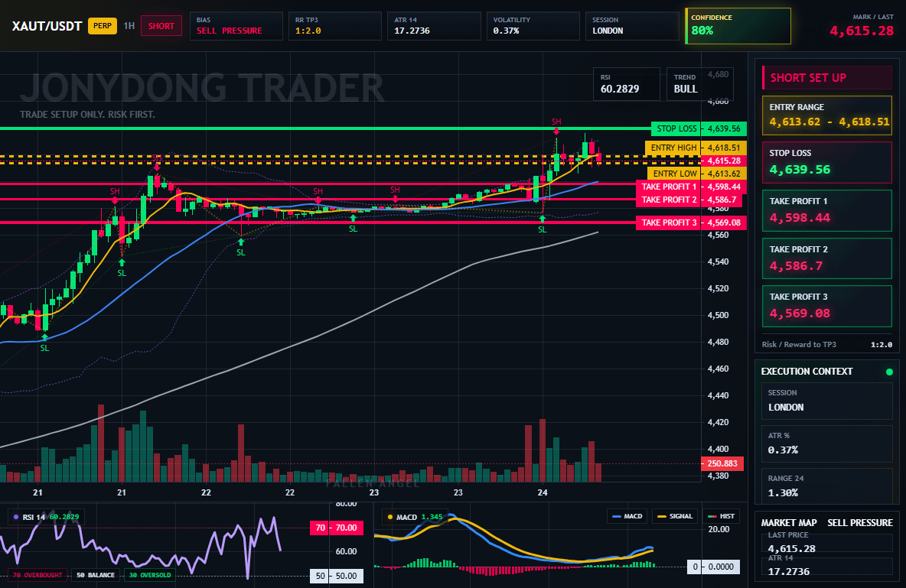Click the XAUT/USDT pair title

[47, 26]
